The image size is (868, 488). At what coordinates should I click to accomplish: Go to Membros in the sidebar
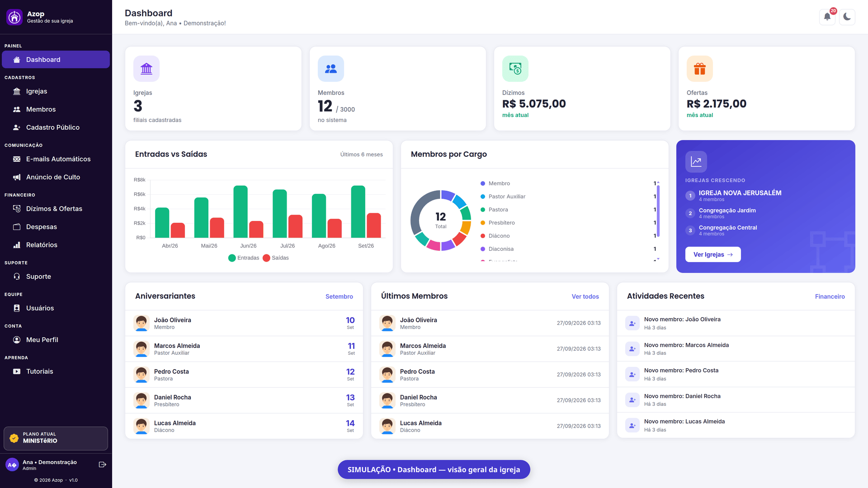pyautogui.click(x=56, y=109)
